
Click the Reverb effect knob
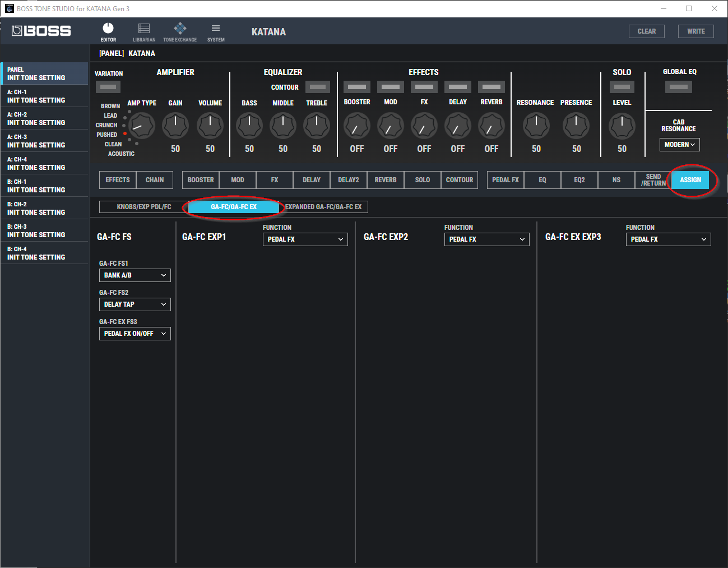[491, 126]
